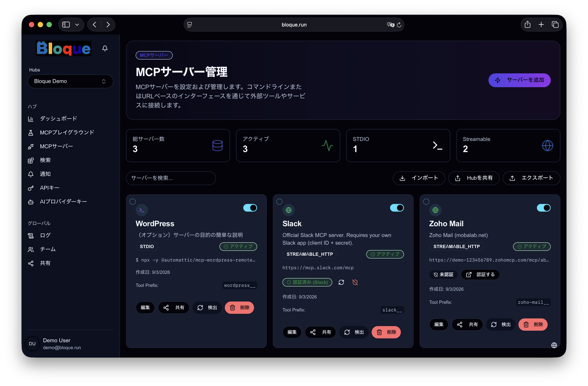
Task: Delete the WordPress server with the red 削除 button
Action: (239, 307)
